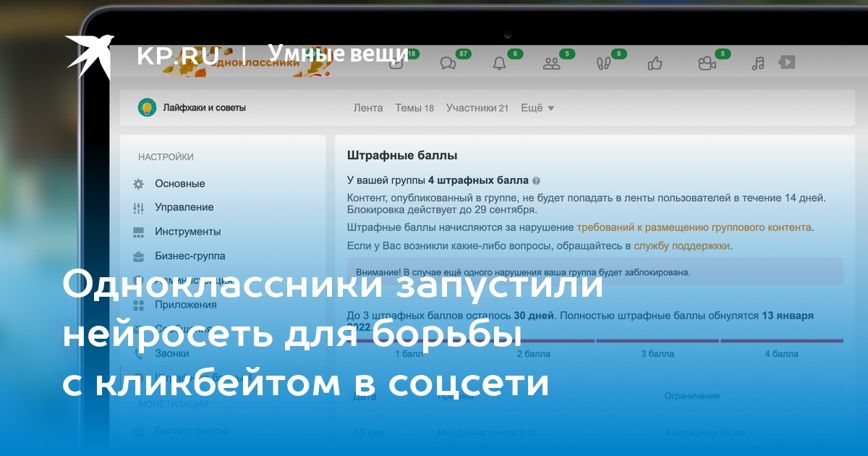
Task: Click the sliders icon next to Управление
Action: click(x=138, y=208)
